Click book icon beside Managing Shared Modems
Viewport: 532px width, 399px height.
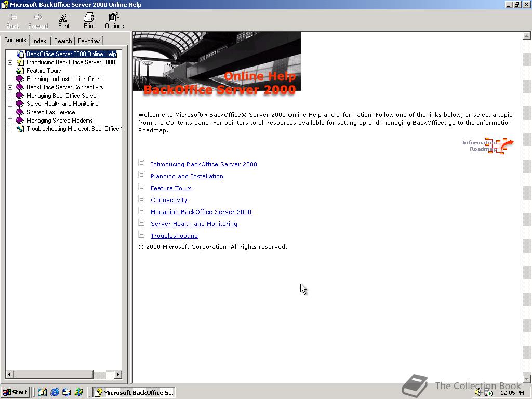[x=20, y=121]
